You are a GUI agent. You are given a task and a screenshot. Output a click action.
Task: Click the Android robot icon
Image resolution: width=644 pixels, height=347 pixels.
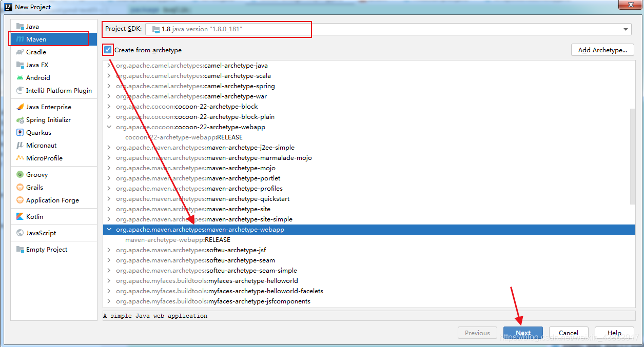[20, 77]
